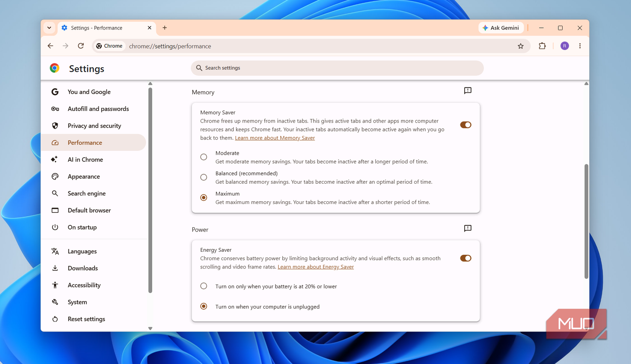
Task: Click the Chrome logo beside Settings
Action: click(x=55, y=68)
